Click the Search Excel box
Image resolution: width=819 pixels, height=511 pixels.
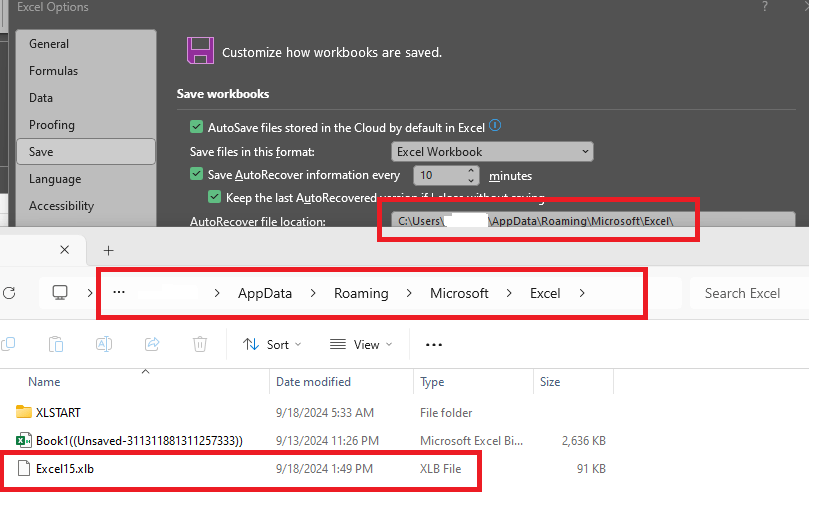click(x=749, y=294)
